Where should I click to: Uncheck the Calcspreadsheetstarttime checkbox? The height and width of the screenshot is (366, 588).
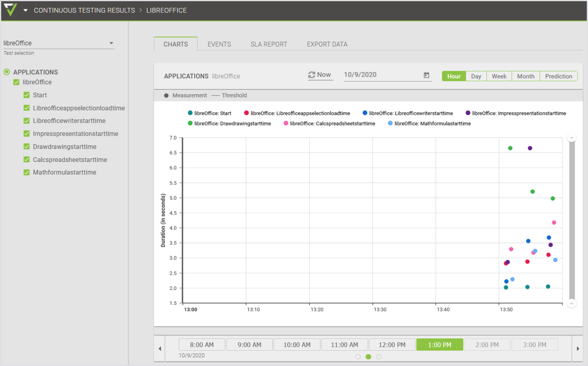27,160
